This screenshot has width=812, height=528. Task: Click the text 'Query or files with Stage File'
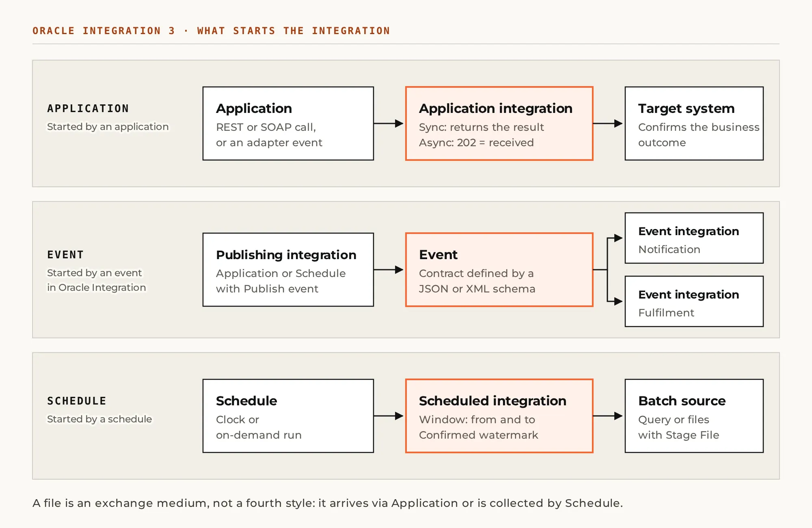(x=679, y=427)
